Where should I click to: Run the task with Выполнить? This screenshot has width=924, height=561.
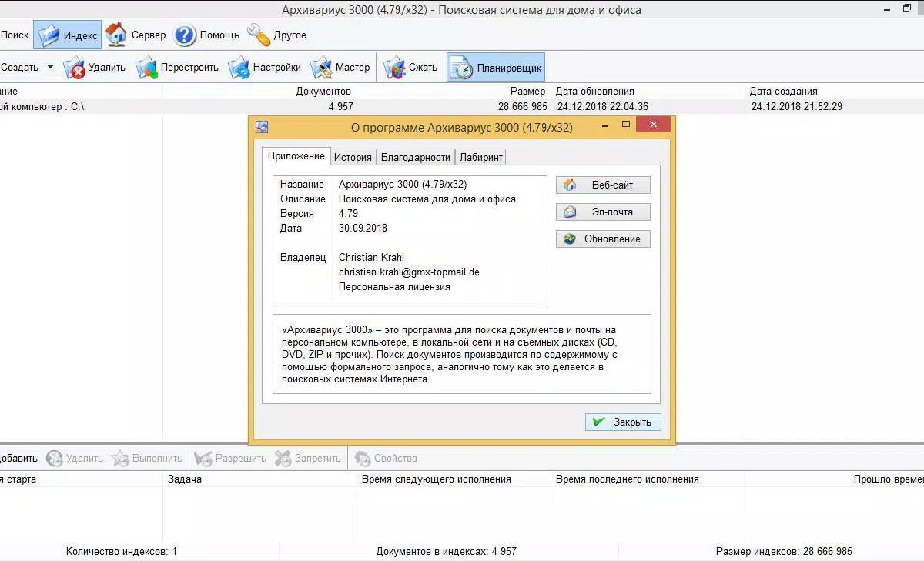click(147, 459)
